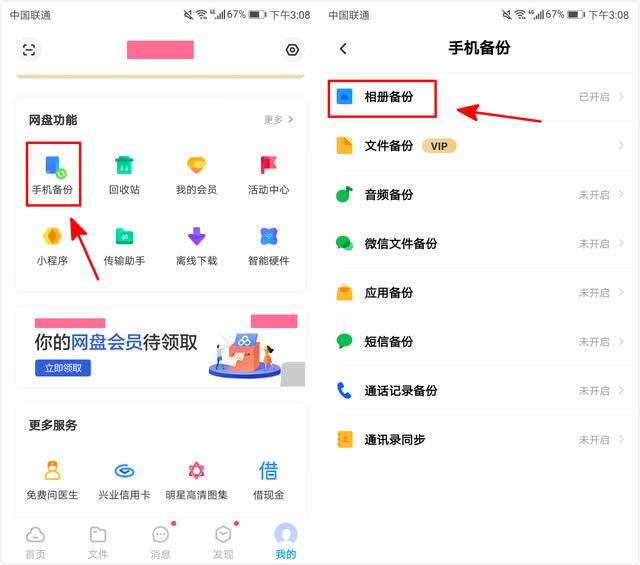Tap the 微信文件备份 WeChat icon

click(x=344, y=243)
